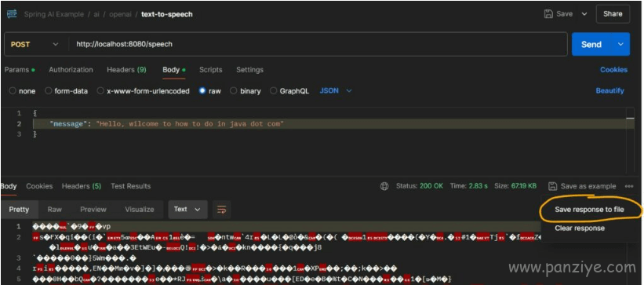
Task: Click the Save as example disk icon
Action: tap(553, 186)
